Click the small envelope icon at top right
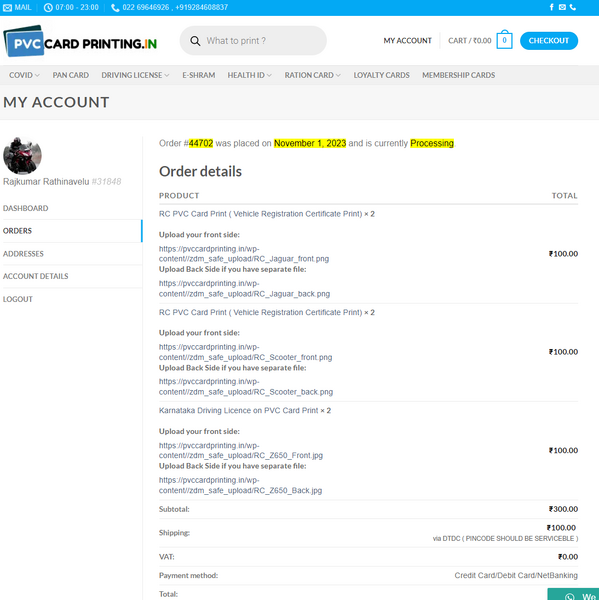This screenshot has height=600, width=599. click(x=562, y=7)
